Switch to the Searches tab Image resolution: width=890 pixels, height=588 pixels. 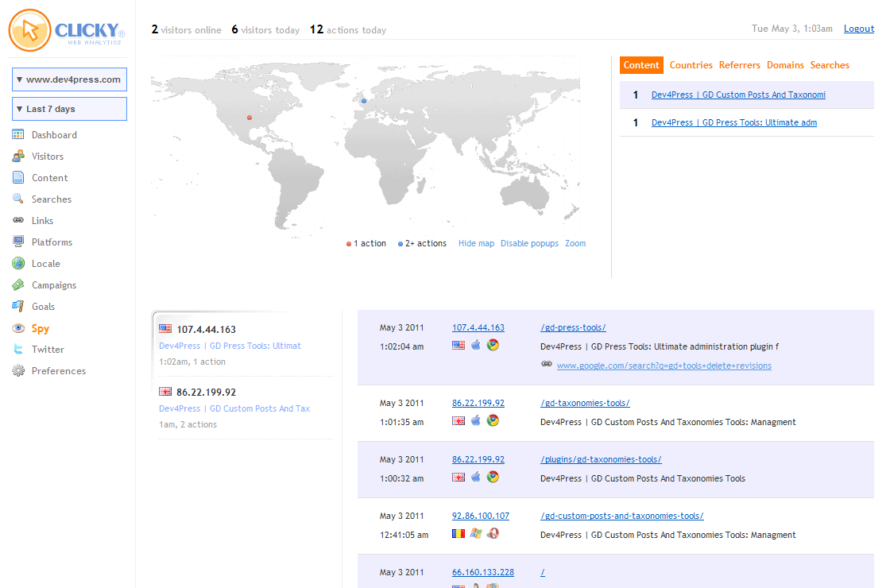(x=830, y=65)
